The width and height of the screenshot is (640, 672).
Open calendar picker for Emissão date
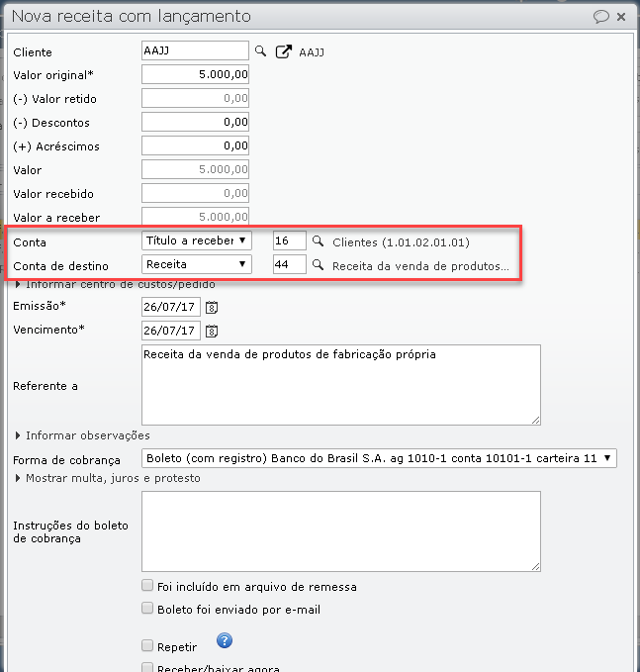212,307
